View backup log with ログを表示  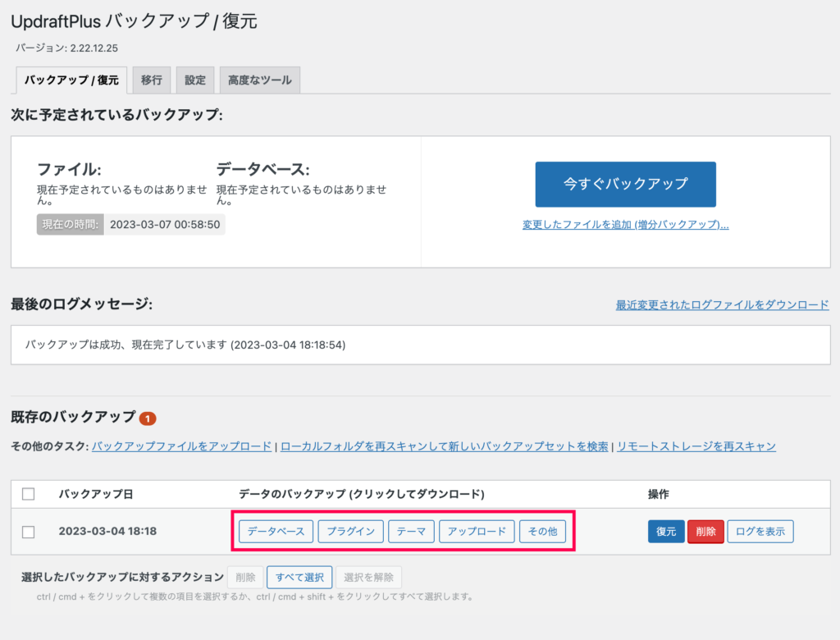tap(760, 531)
